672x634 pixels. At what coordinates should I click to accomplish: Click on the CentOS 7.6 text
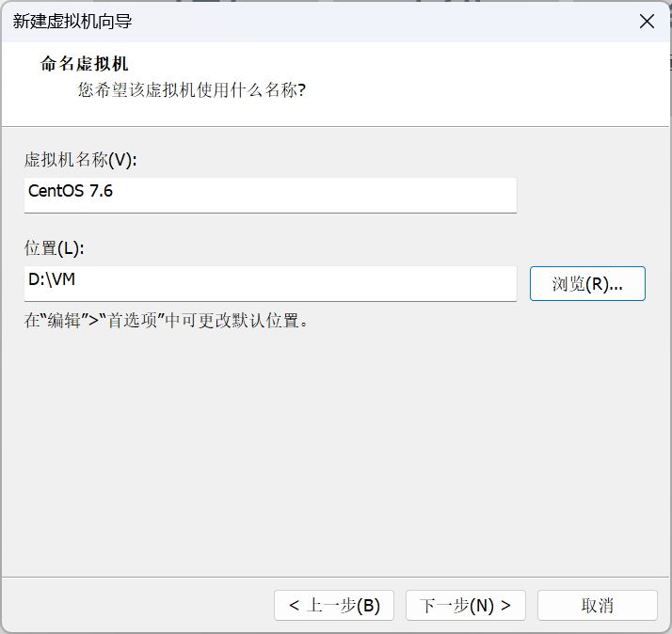point(71,191)
